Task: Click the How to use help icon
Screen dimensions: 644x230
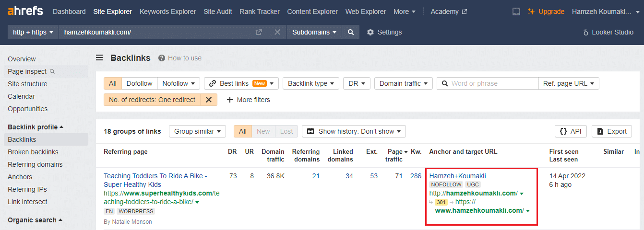Action: click(162, 58)
